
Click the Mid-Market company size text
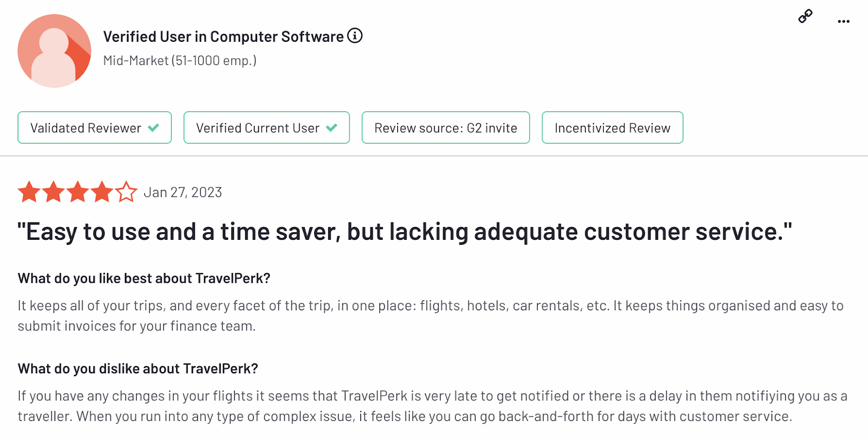[180, 61]
